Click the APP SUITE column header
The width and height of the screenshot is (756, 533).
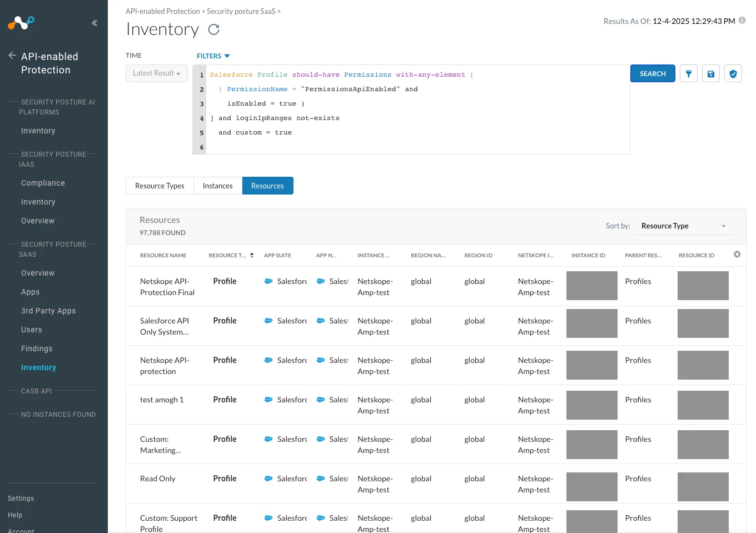point(277,255)
